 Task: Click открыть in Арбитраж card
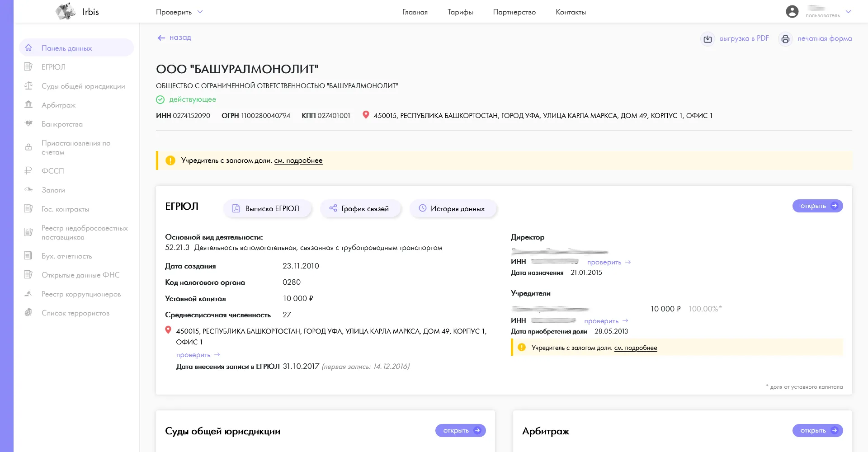coord(817,430)
